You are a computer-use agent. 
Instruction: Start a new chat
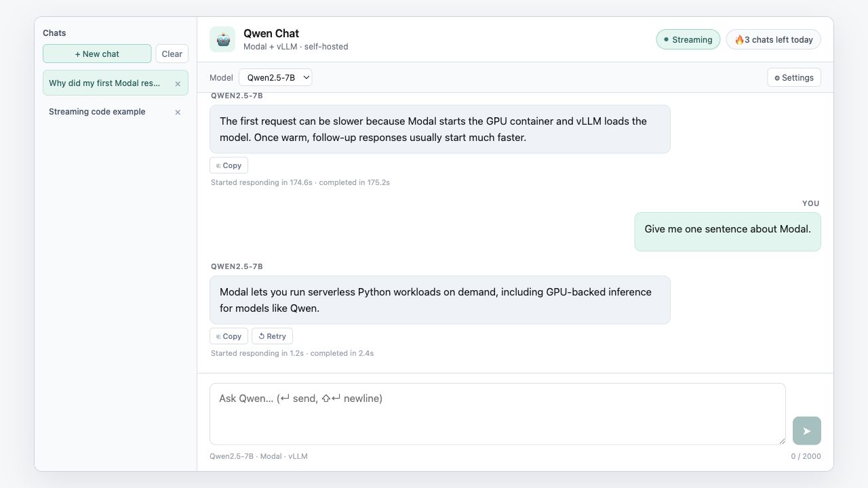pyautogui.click(x=97, y=54)
